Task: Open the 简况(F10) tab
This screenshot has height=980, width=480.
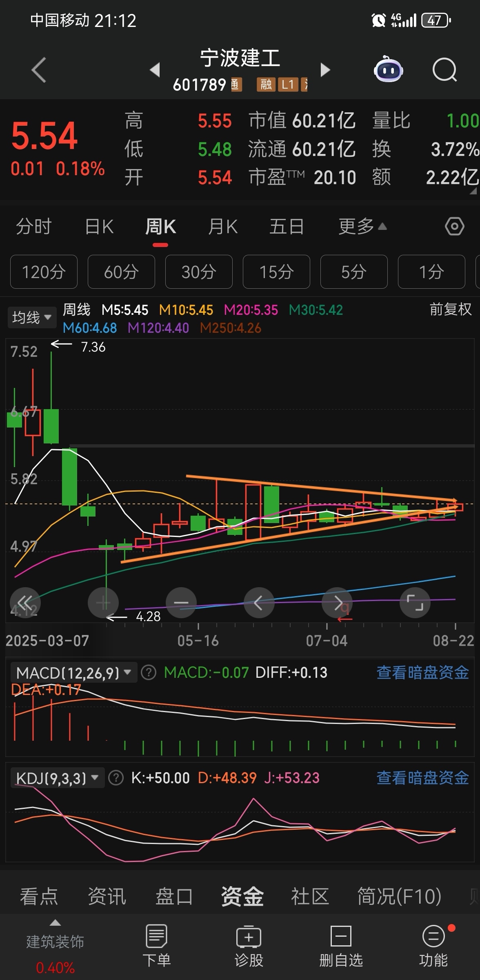Action: click(x=399, y=897)
